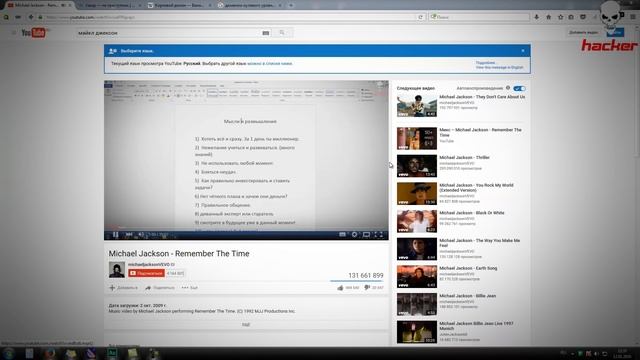The height and width of the screenshot is (360, 640).
Task: Mute the player using the volume icon
Action: (141, 234)
